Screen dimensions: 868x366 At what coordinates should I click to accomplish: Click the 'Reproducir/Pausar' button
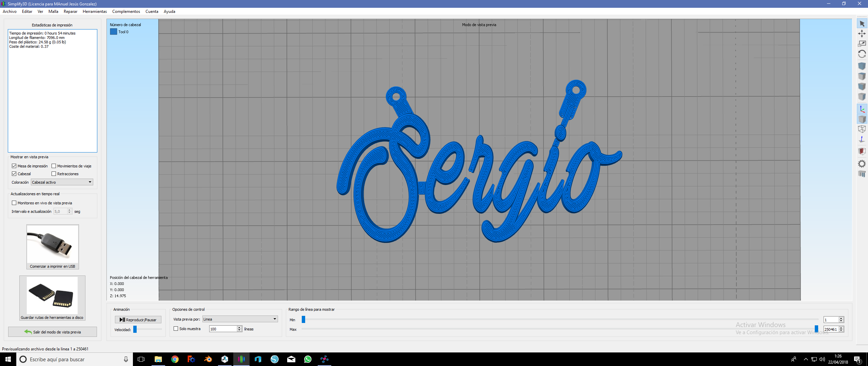[x=138, y=320]
